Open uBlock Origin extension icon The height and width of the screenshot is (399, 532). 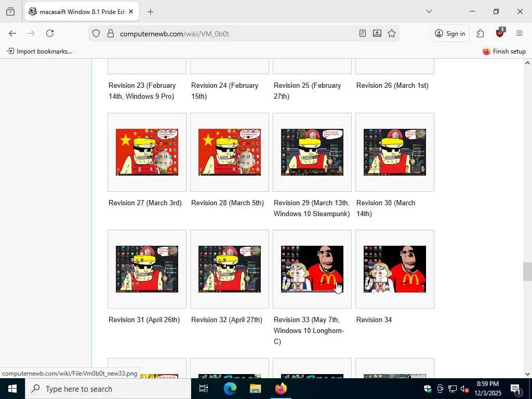pos(500,33)
